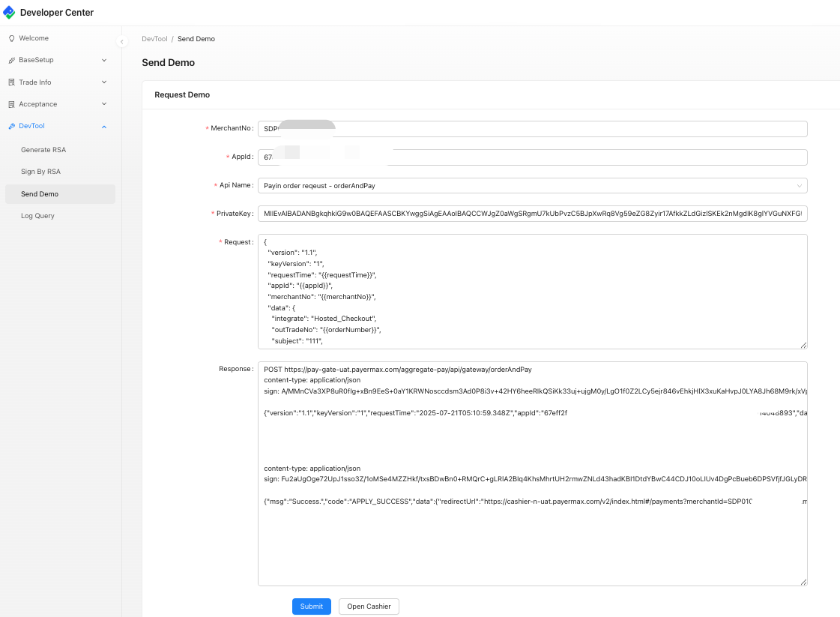Click the "version": "1.1" line in Request

pyautogui.click(x=292, y=253)
